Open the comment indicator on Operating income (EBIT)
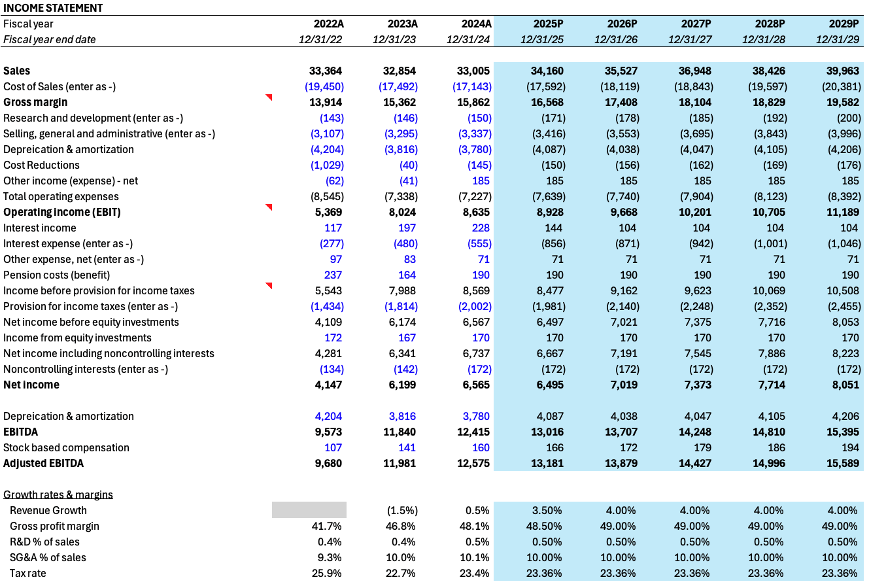The height and width of the screenshot is (588, 869). 269,207
